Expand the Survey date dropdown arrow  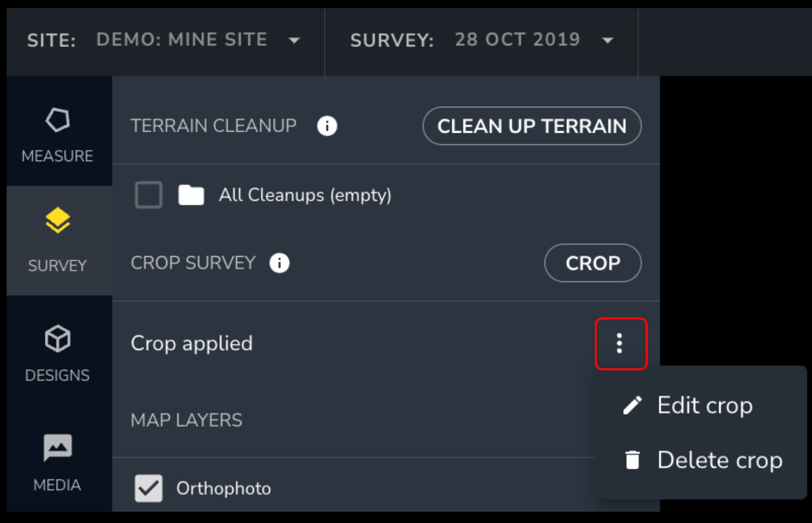608,40
